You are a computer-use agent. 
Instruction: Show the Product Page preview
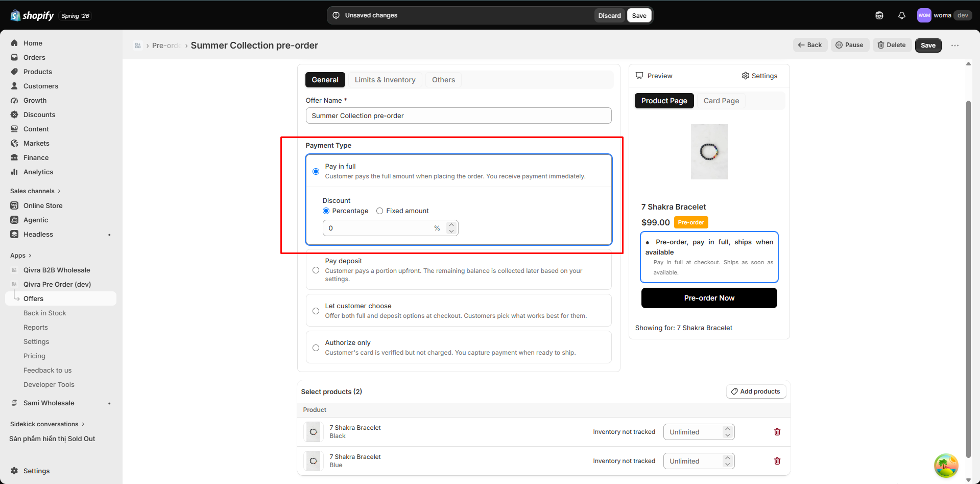coord(664,101)
